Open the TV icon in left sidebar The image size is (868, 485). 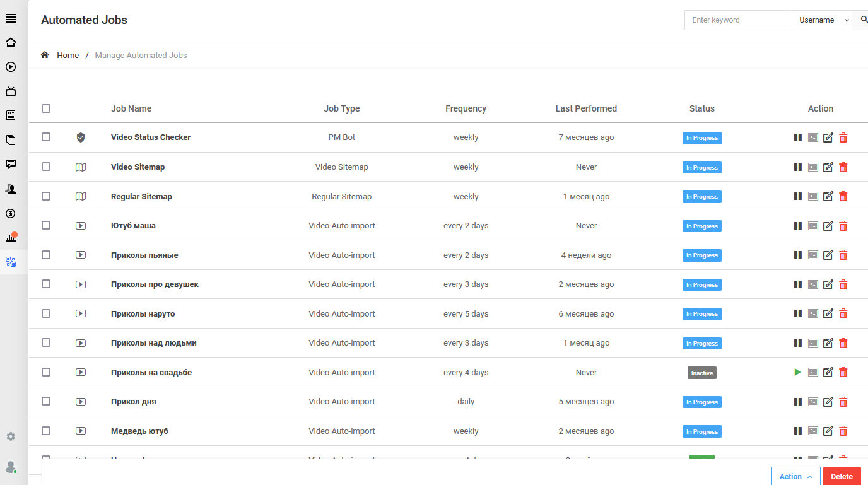point(11,91)
